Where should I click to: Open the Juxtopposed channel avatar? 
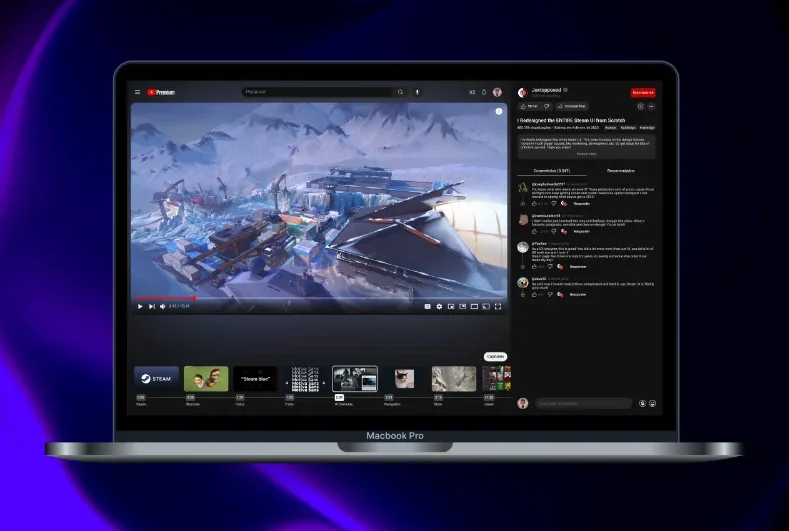523,92
